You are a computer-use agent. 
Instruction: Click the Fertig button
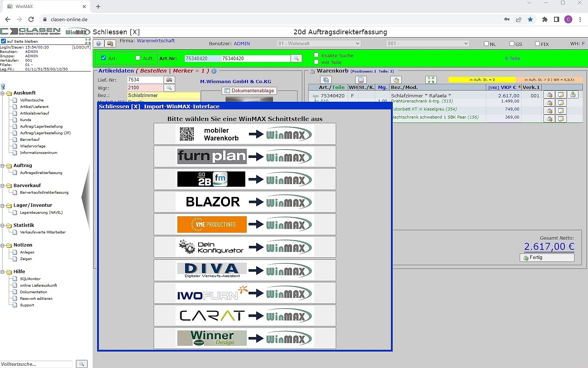click(547, 258)
